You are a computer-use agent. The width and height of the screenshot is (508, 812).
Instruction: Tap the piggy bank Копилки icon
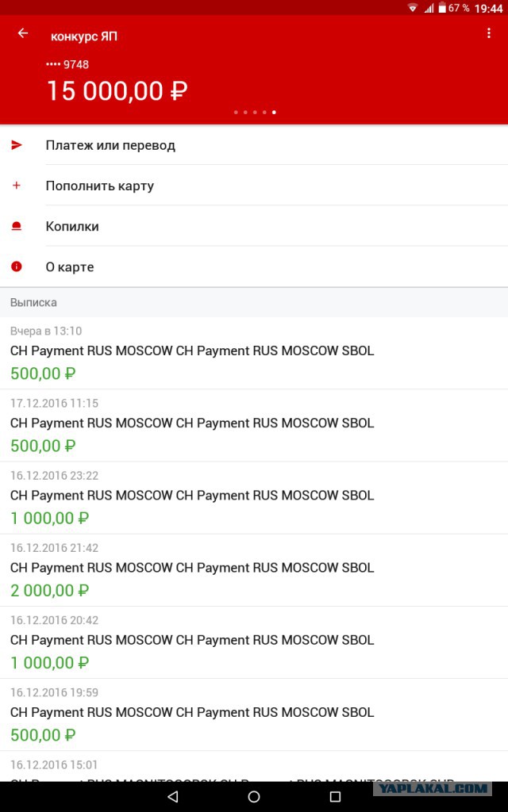(17, 226)
